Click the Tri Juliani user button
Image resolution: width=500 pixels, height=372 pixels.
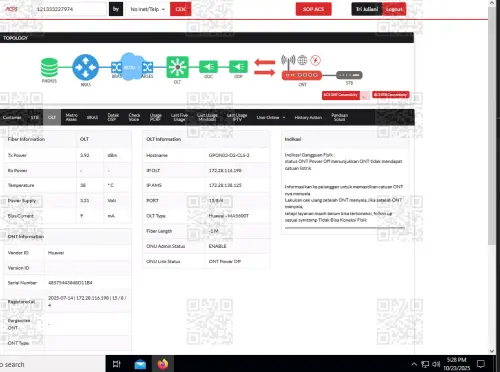[x=367, y=9]
